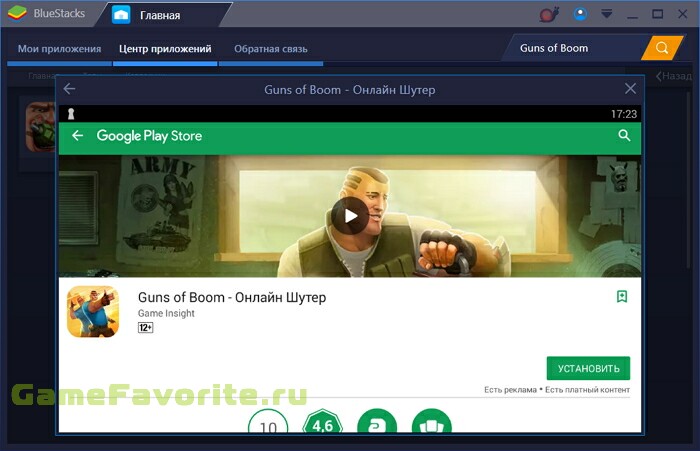Minimize the BlueStacks window
This screenshot has height=451, width=700.
pyautogui.click(x=632, y=17)
